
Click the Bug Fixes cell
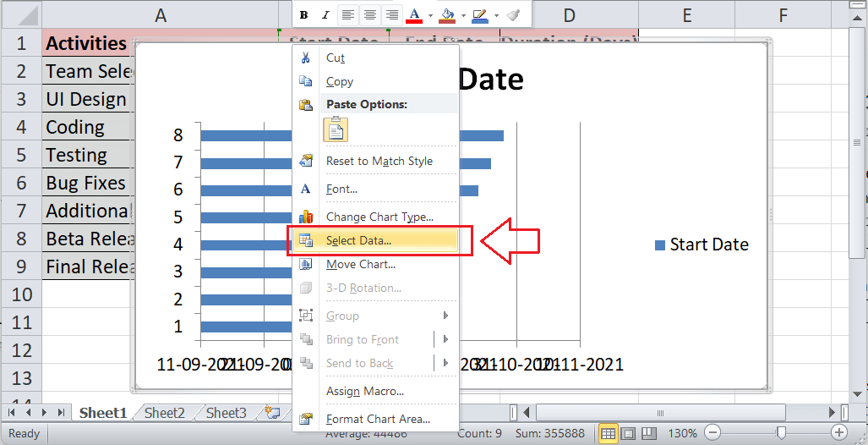coord(86,183)
